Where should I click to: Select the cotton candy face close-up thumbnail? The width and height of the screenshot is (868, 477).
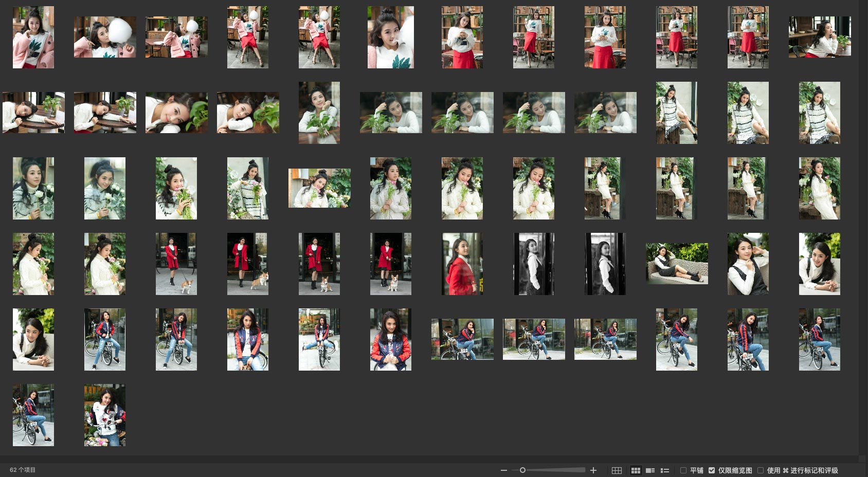coord(391,37)
